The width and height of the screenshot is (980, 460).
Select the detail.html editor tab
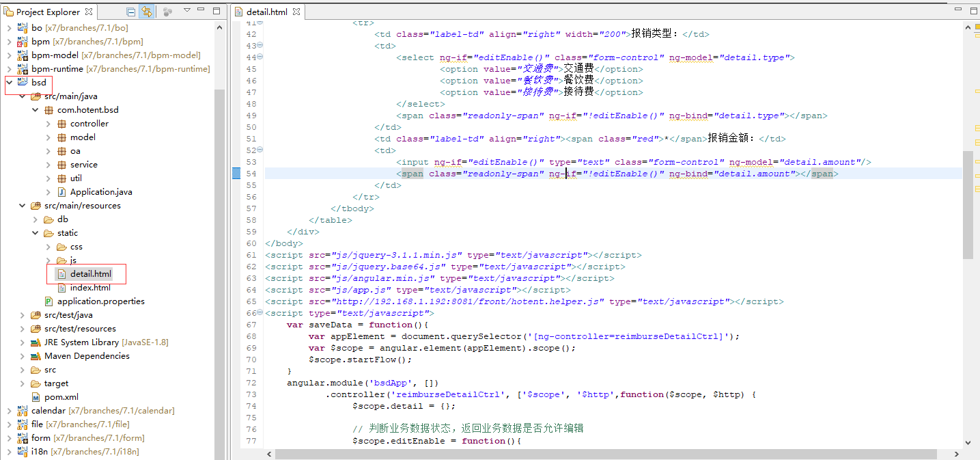(267, 12)
